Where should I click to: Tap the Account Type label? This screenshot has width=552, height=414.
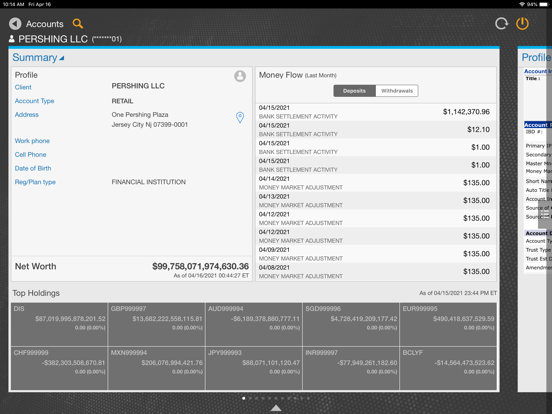point(34,101)
